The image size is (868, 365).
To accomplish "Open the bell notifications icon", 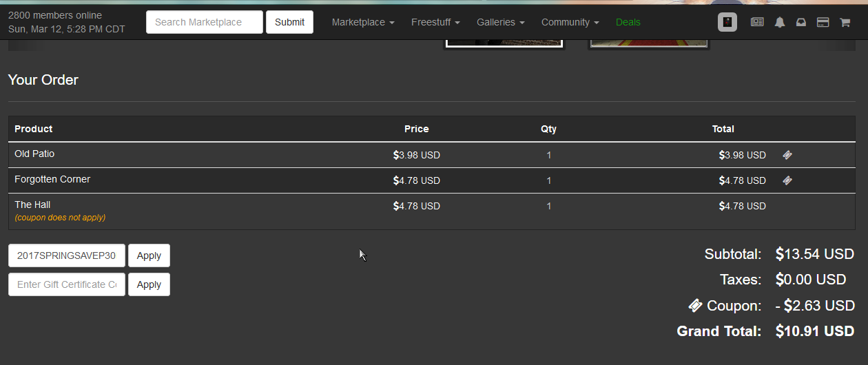I will (780, 22).
